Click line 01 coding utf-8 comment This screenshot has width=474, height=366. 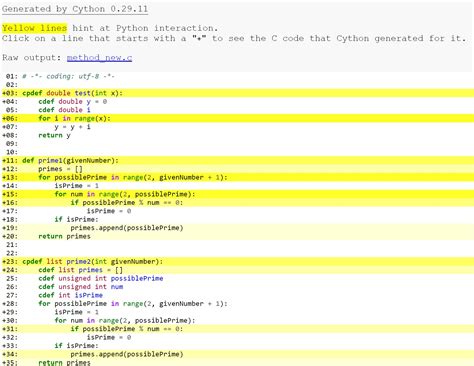click(237, 76)
